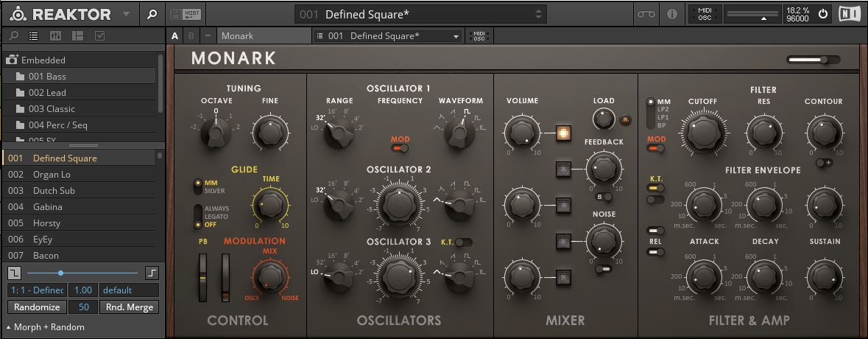Screen dimensions: 868x339
Task: Select snapshot 003 Dutch Sub
Action: [x=79, y=191]
